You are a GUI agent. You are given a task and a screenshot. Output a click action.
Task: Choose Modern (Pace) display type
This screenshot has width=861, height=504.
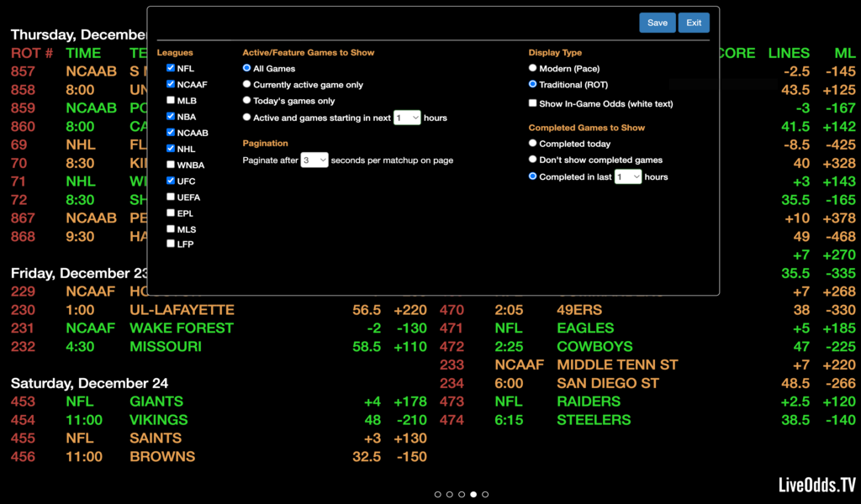(532, 68)
